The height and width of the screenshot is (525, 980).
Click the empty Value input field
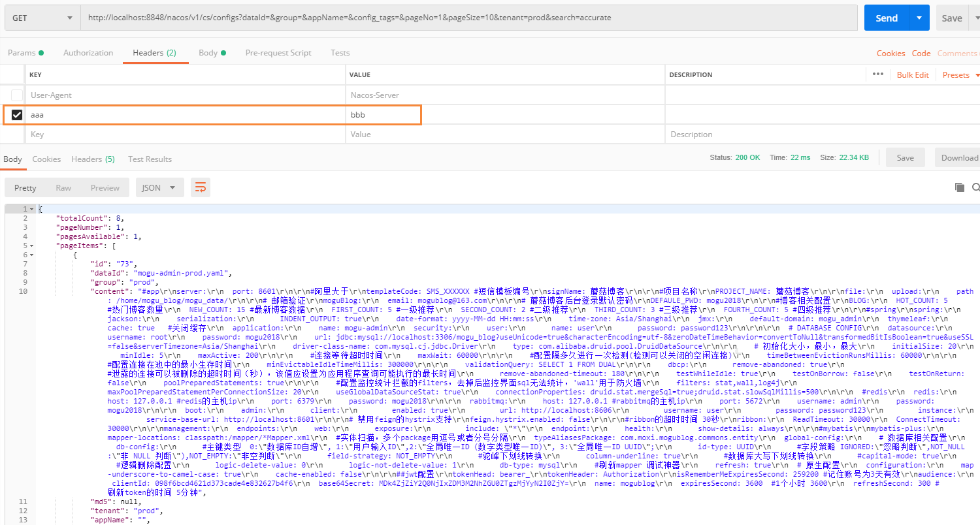(x=505, y=135)
